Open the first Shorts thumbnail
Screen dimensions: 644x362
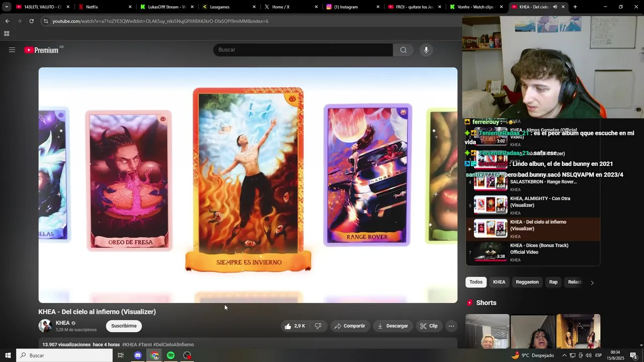(x=487, y=331)
